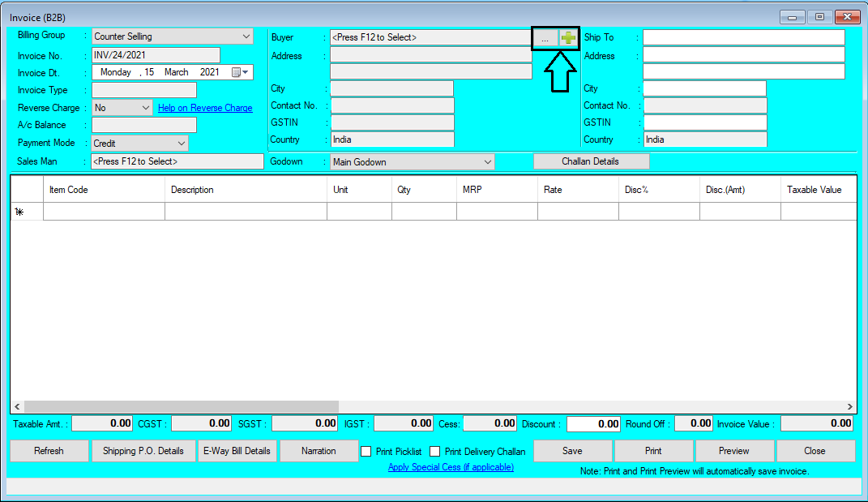This screenshot has height=502, width=868.
Task: Click the ellipsis icon to select a Buyer
Action: click(x=544, y=36)
